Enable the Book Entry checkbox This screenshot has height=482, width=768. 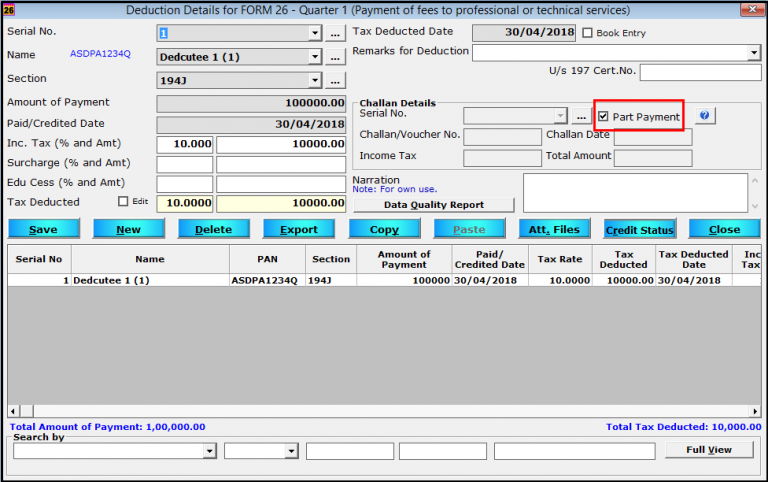588,33
